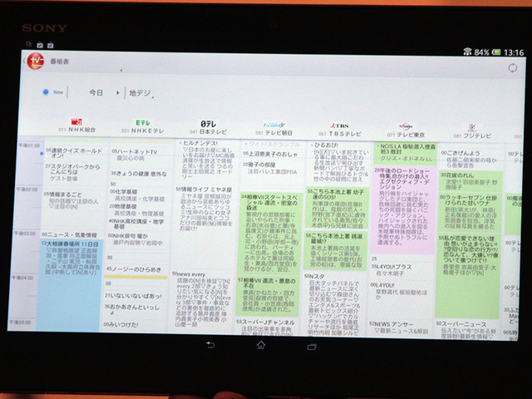Tap the red TV app logo icon
The width and height of the screenshot is (532, 399).
pos(36,61)
